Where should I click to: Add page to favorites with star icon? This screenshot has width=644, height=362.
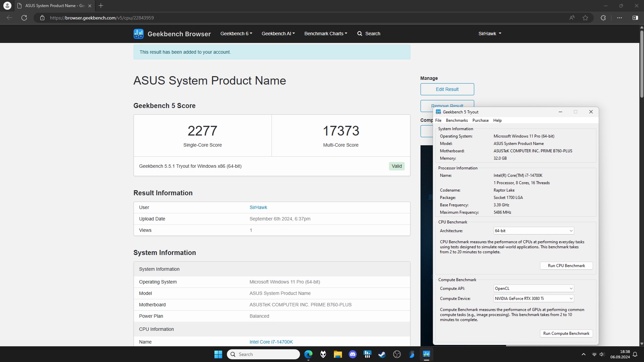(x=585, y=18)
